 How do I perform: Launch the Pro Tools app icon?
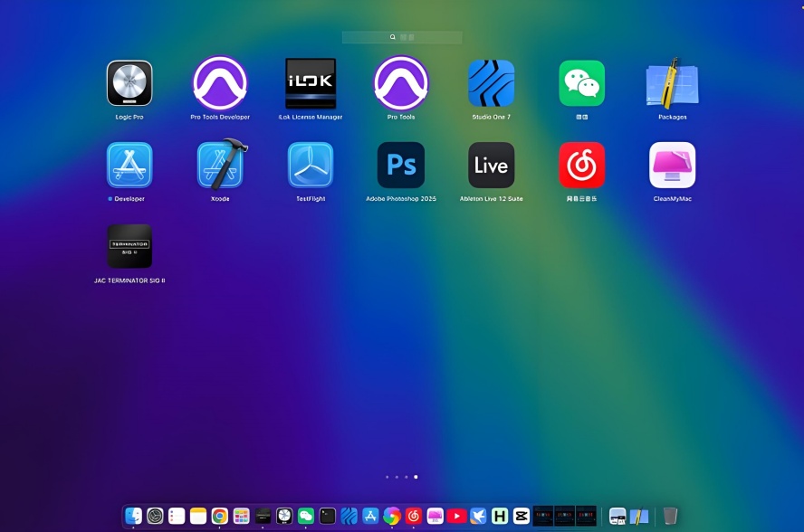coord(401,83)
